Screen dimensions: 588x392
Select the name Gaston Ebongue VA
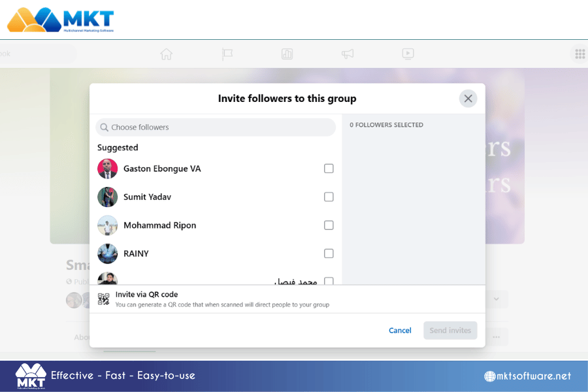162,169
